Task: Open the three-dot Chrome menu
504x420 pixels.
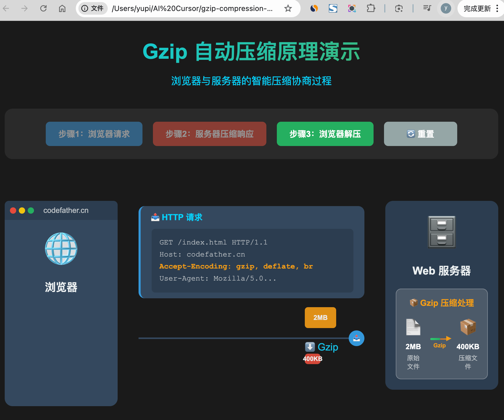Action: pyautogui.click(x=497, y=8)
